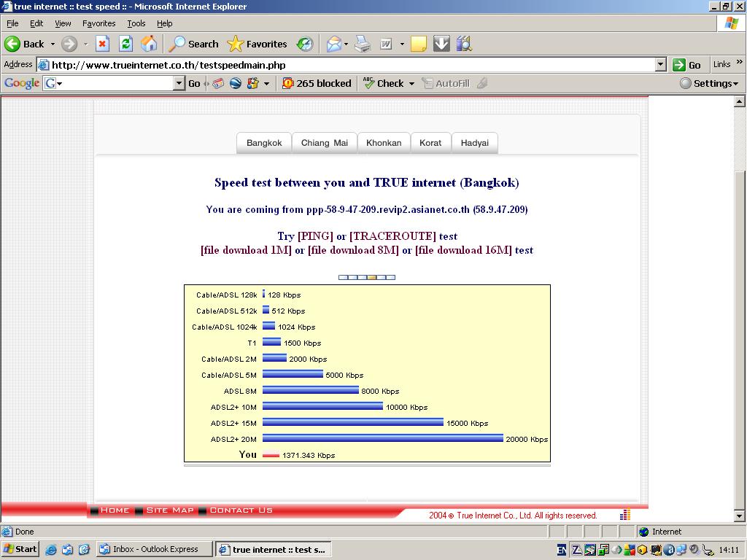Viewport: 747px width, 560px height.
Task: Click the CONTACT US footer link
Action: tap(241, 510)
